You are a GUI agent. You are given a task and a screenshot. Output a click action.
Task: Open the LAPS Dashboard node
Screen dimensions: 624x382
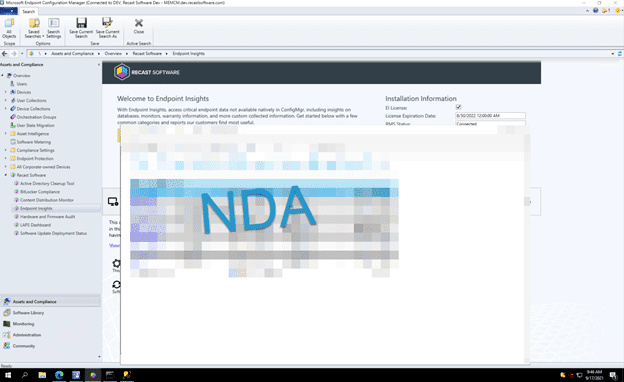point(35,225)
